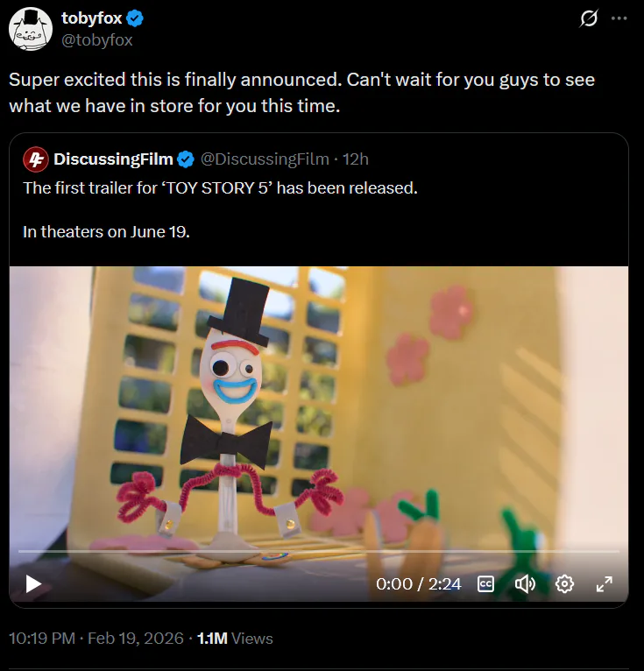Click the 1.1M Views count

click(x=235, y=639)
